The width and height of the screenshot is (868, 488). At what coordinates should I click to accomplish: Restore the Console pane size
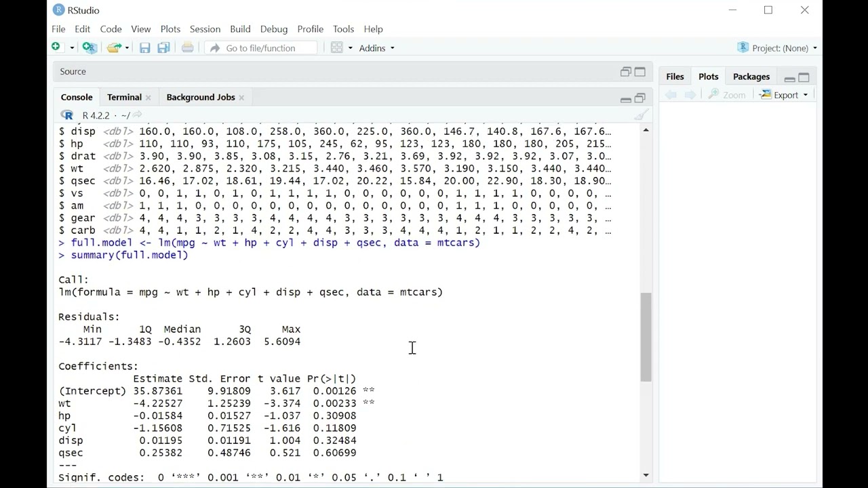point(640,98)
